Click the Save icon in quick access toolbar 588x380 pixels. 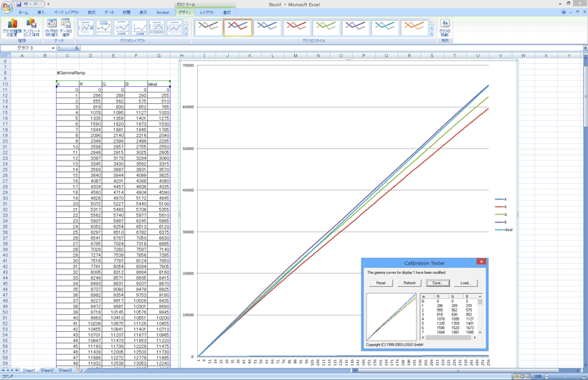(19, 4)
